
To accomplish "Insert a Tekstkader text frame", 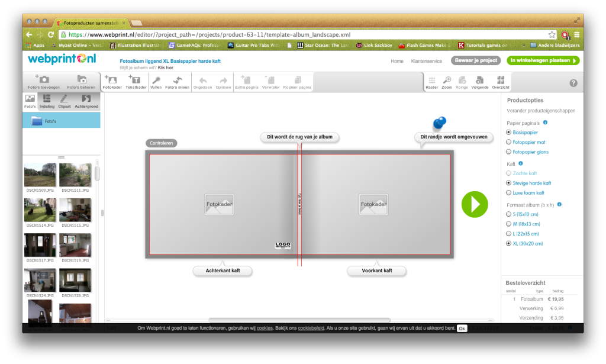I will (x=136, y=80).
